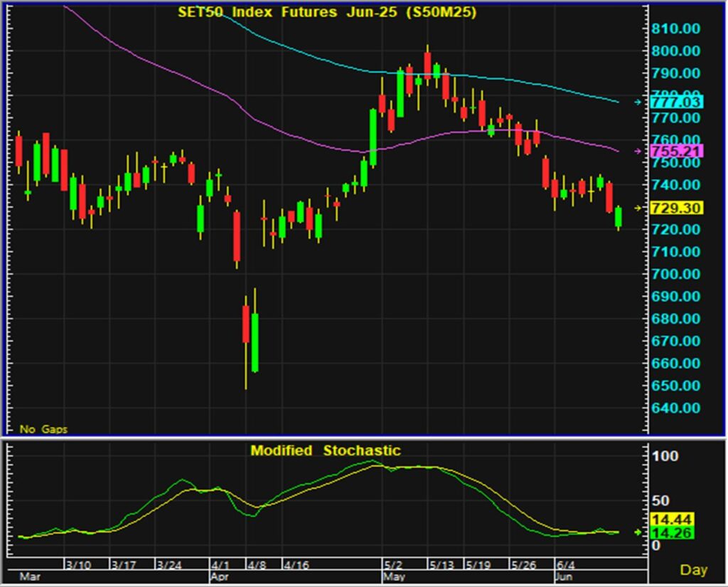The image size is (728, 587).
Task: Click the Day timeframe label
Action: point(693,570)
